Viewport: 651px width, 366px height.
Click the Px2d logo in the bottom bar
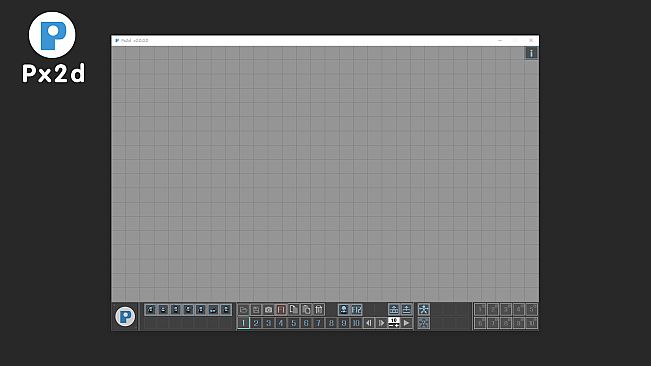tap(125, 317)
